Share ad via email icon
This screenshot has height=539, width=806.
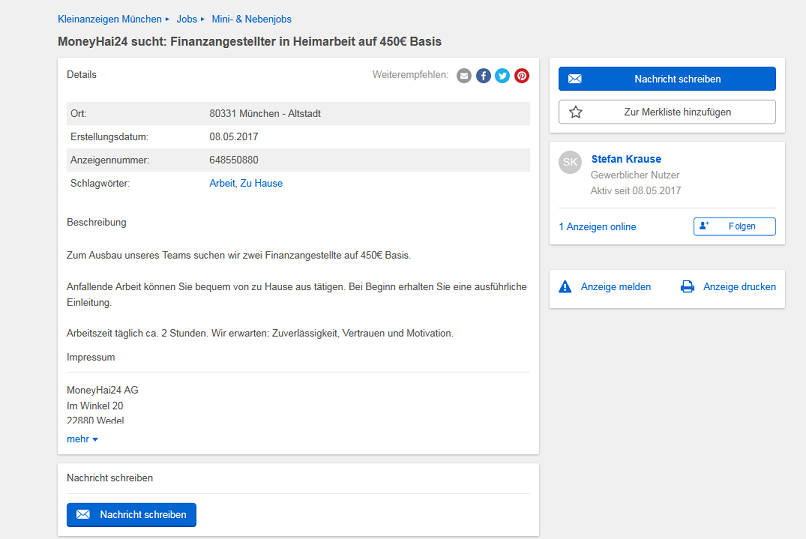[464, 76]
